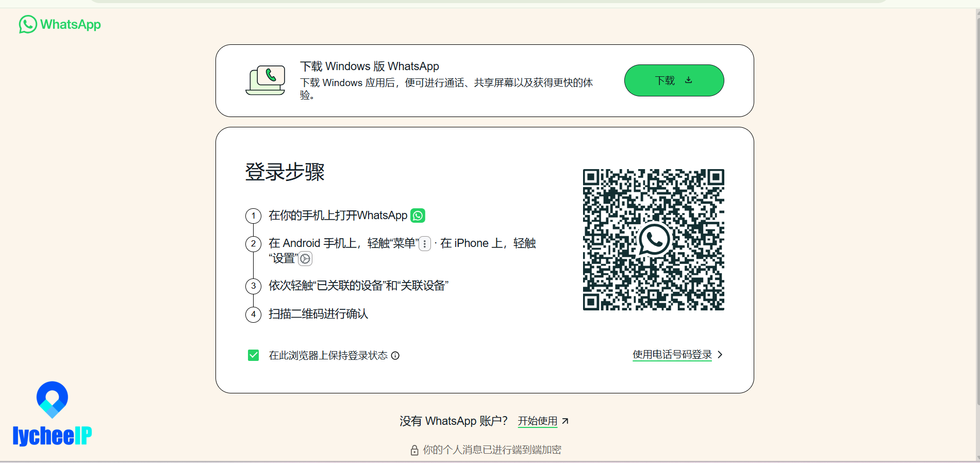980x463 pixels.
Task: Click the WhatsApp logo inside QR code
Action: point(654,240)
